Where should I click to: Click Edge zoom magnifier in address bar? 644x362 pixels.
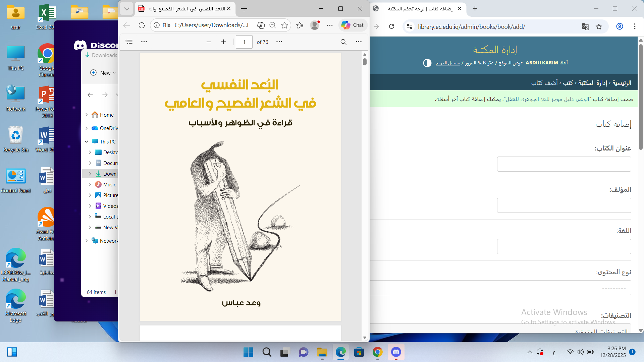coord(273,25)
